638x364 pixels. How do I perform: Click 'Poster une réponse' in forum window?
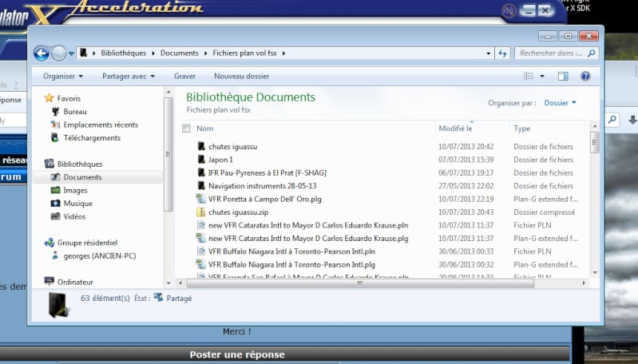pyautogui.click(x=237, y=354)
